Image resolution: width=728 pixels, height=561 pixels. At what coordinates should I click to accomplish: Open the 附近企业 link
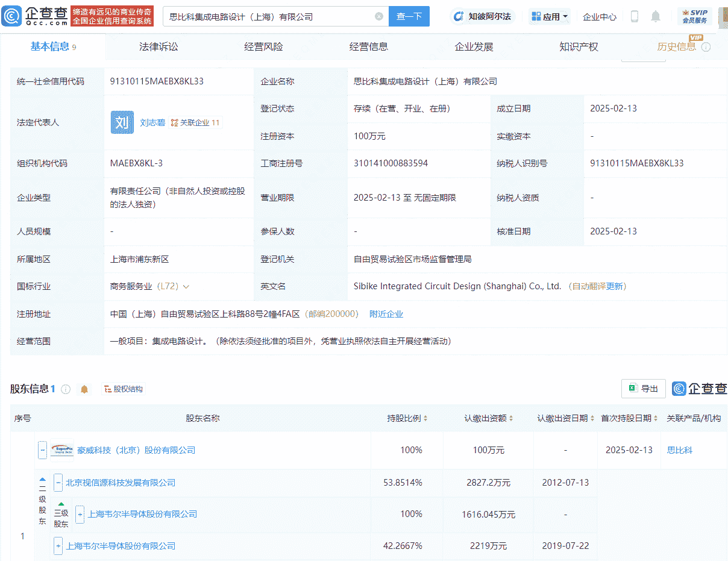pyautogui.click(x=386, y=313)
